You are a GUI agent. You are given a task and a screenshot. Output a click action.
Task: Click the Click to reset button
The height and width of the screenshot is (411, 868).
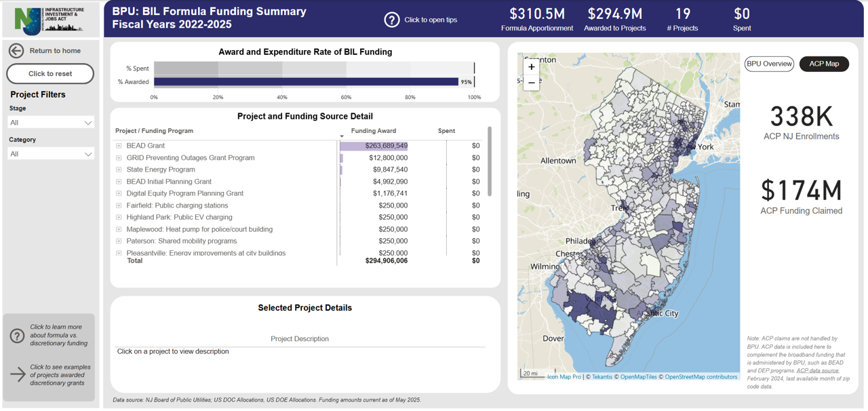(50, 73)
